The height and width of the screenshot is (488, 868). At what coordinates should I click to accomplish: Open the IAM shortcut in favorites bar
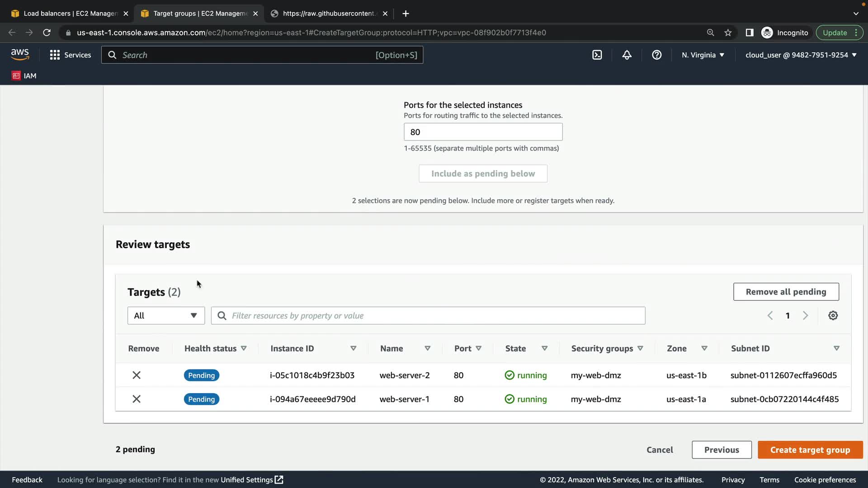pos(24,76)
